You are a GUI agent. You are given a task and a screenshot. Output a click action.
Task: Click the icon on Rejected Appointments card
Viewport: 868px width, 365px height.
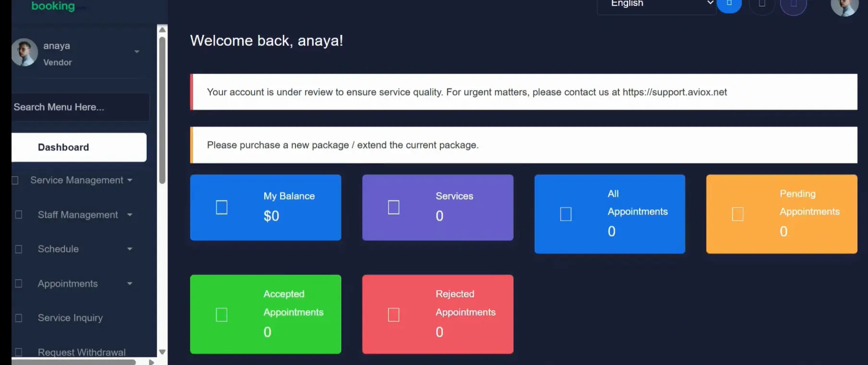[393, 315]
